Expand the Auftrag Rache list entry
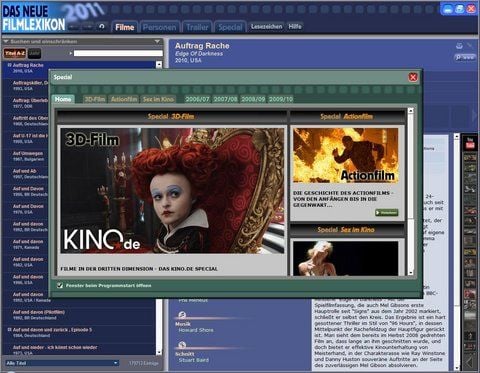This screenshot has height=373, width=480. click(x=9, y=65)
